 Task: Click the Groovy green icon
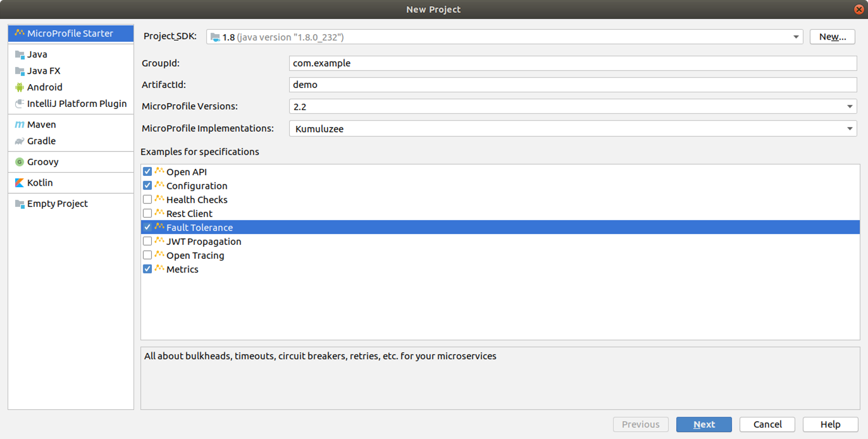pos(20,162)
